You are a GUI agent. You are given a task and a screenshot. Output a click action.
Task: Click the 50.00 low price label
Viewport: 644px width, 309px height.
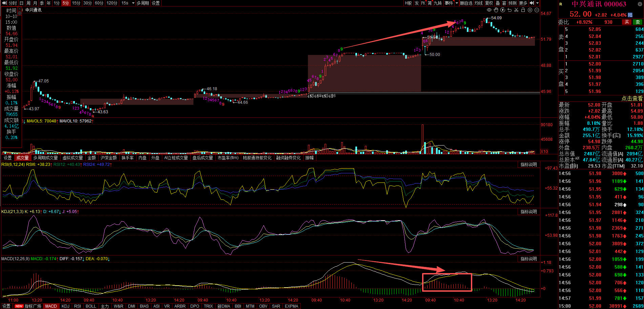coord(435,54)
